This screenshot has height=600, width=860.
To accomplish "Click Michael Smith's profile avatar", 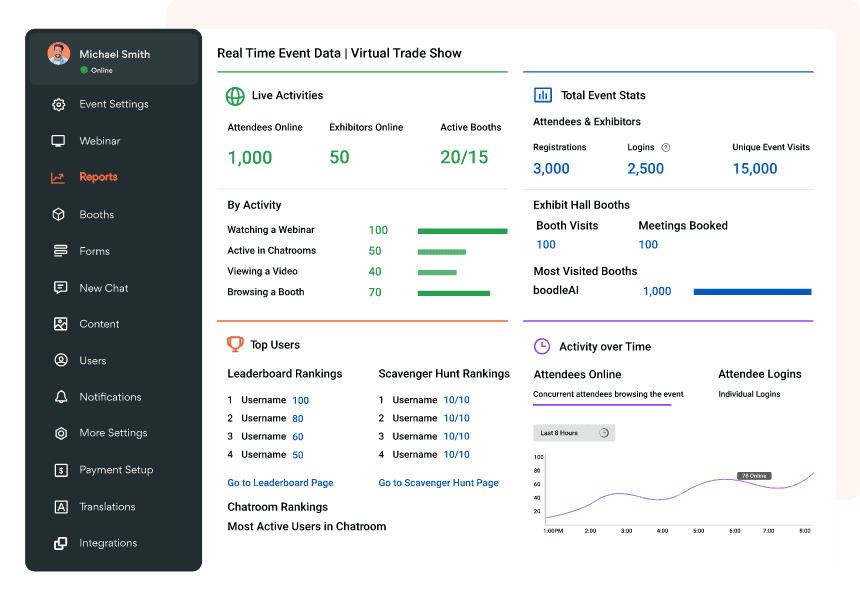I will 59,54.
